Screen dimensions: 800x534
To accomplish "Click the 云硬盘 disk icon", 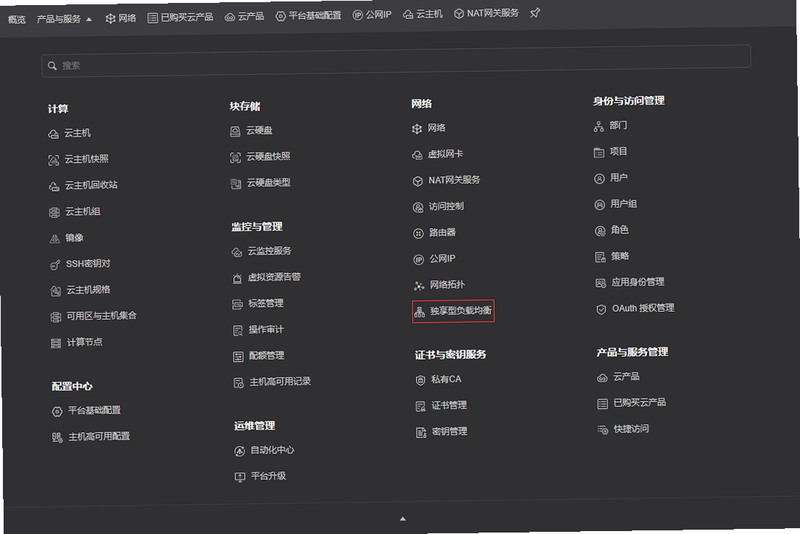I will tap(235, 132).
